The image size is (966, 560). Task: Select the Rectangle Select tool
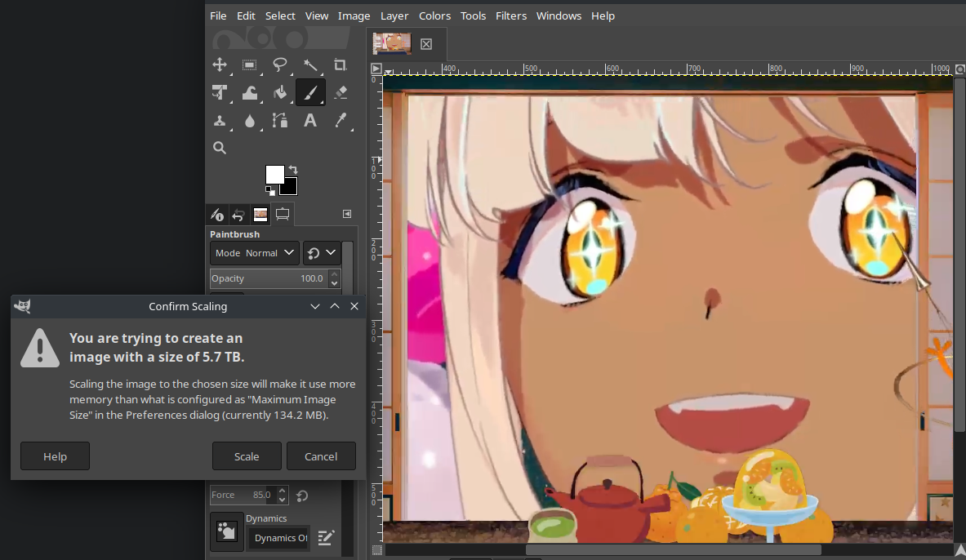[250, 65]
